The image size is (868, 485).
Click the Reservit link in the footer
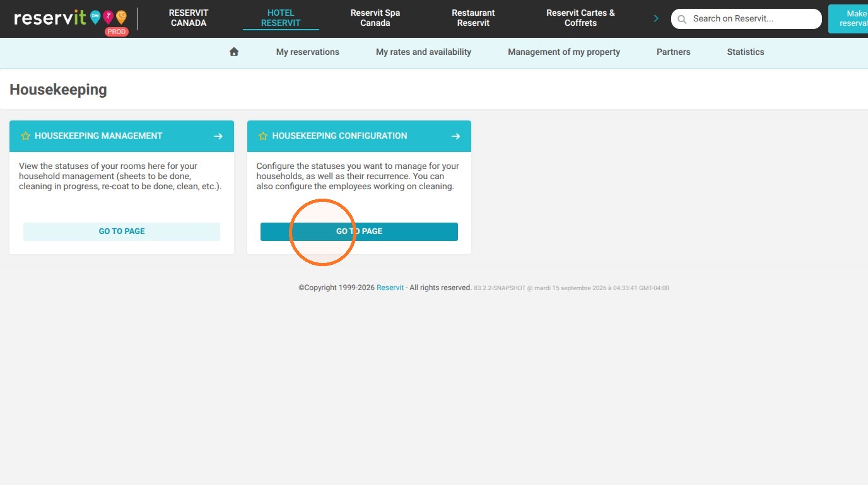[x=390, y=288]
